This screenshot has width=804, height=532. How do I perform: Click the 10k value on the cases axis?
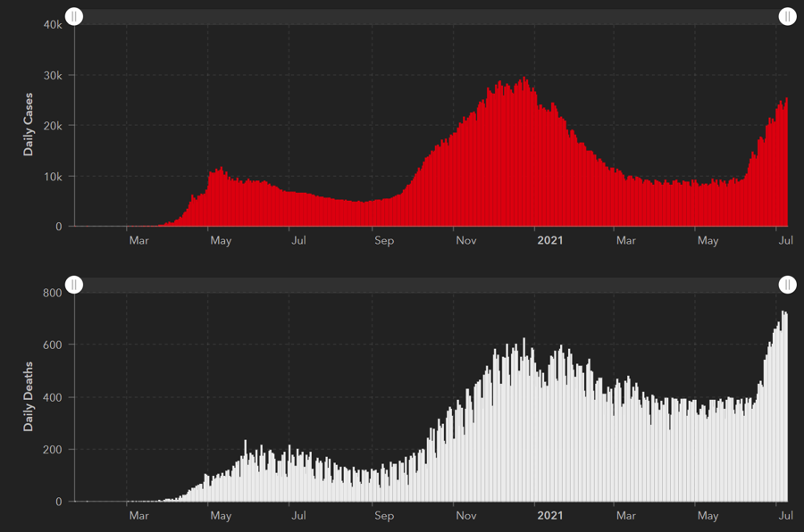tap(52, 177)
